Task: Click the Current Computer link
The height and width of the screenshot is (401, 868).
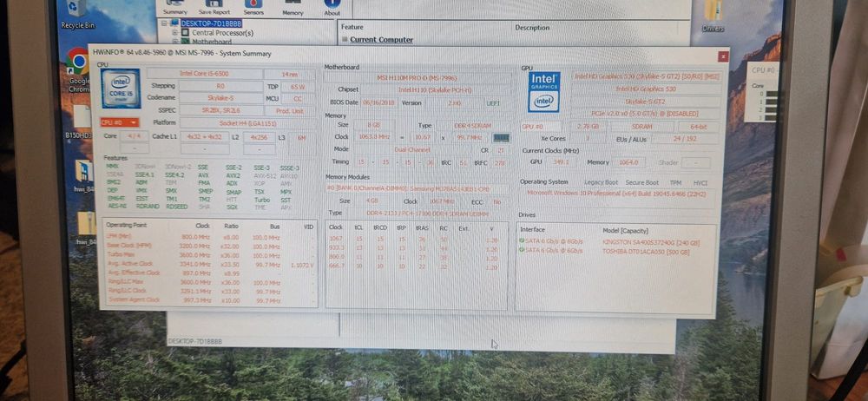Action: click(381, 39)
